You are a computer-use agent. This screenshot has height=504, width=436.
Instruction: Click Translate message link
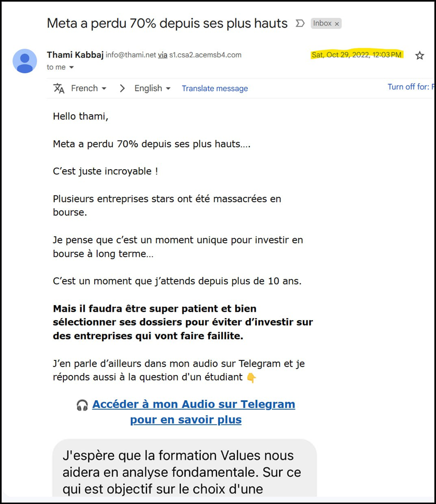point(215,88)
